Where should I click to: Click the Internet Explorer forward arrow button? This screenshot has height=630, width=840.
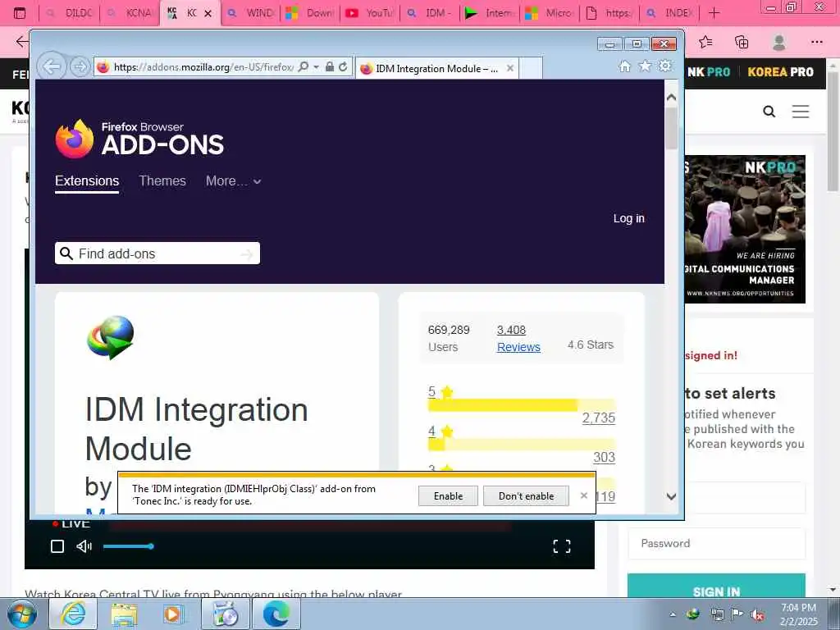click(80, 67)
